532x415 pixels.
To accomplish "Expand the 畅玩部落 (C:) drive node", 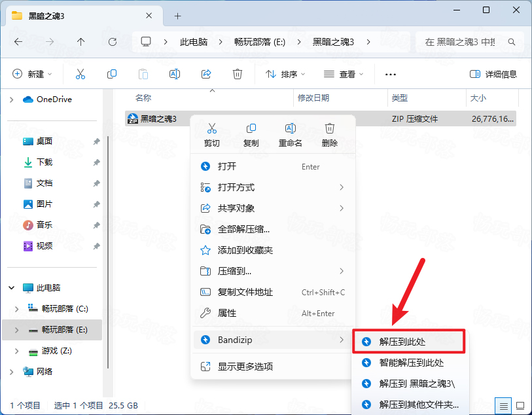I will [16, 309].
